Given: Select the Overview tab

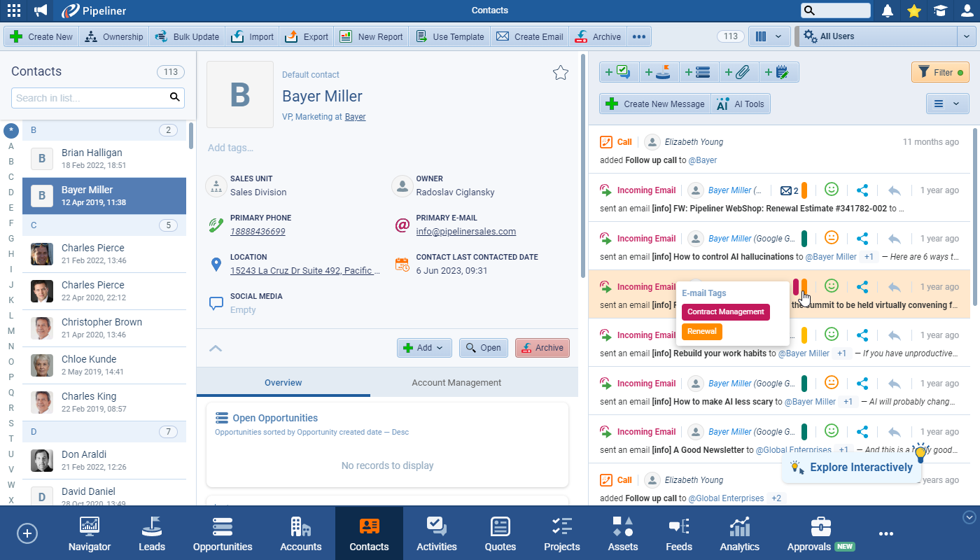Looking at the screenshot, I should [283, 383].
